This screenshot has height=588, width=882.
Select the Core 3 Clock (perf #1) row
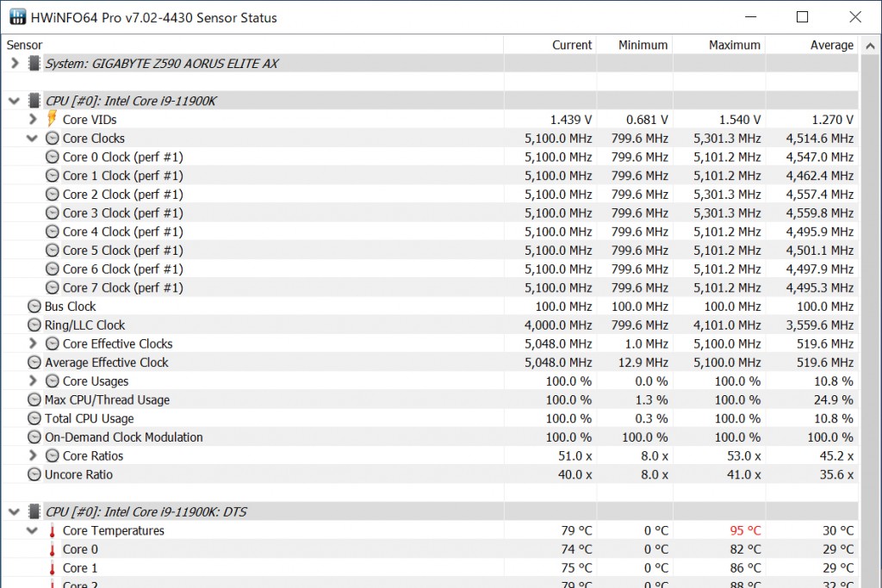430,213
